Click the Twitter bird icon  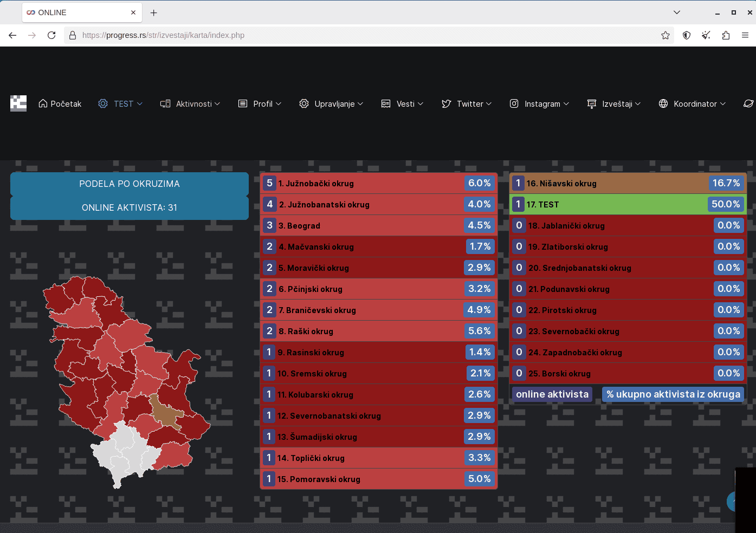coord(447,103)
